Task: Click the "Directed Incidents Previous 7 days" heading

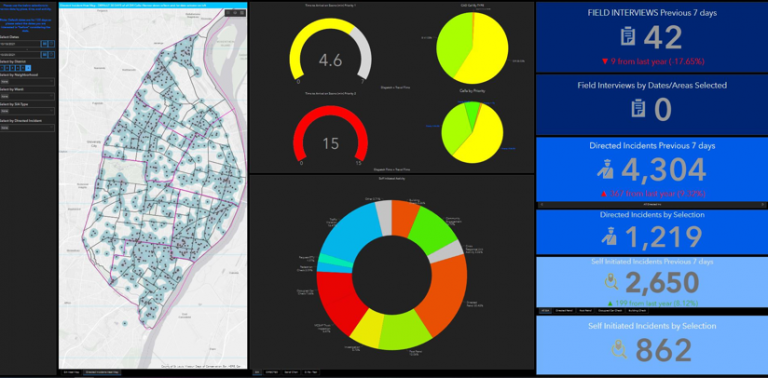Action: point(652,146)
